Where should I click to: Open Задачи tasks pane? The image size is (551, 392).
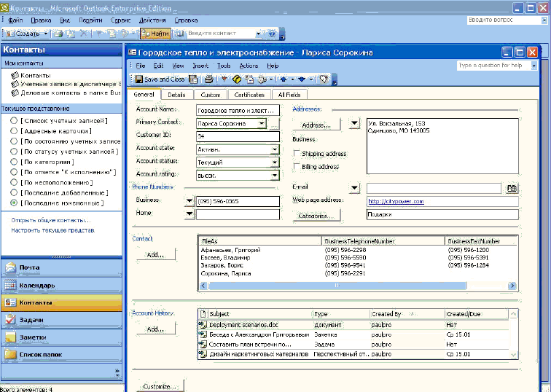(61, 320)
